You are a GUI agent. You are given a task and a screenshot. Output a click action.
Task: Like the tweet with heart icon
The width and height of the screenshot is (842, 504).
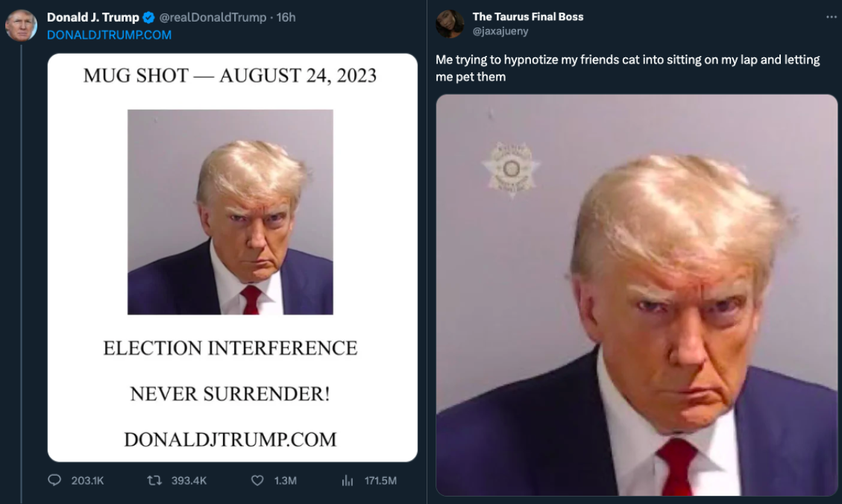tap(257, 480)
